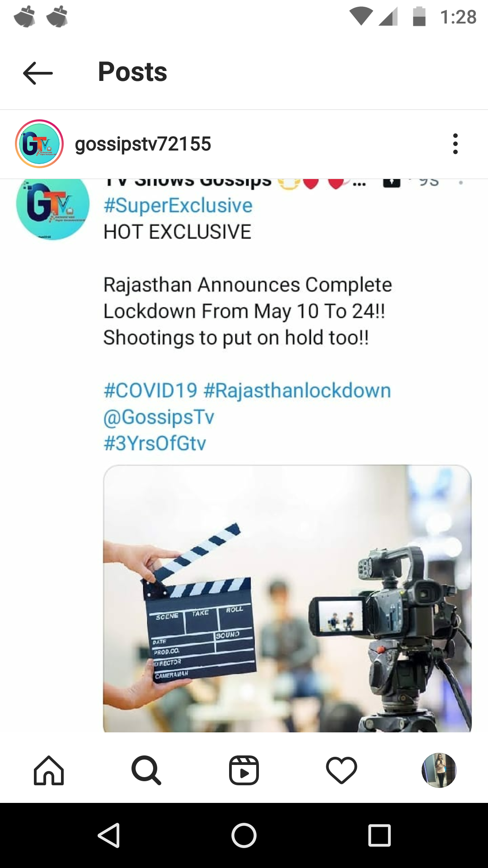488x868 pixels.
Task: Tap the Android recent apps square
Action: [x=380, y=835]
